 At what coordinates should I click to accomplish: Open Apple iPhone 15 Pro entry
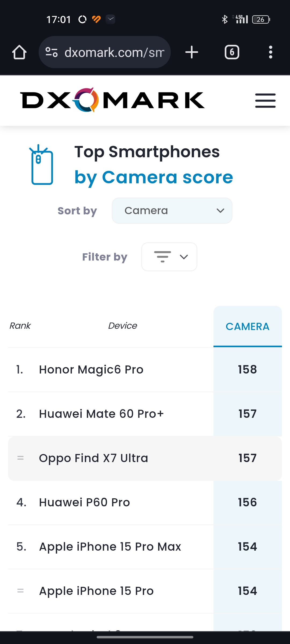(x=96, y=591)
